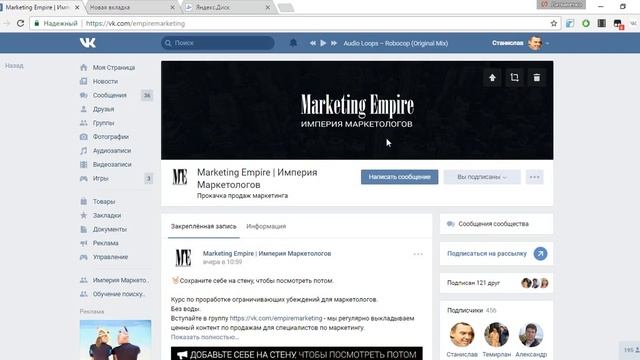Click post author Marketing Empire name link
640x360 pixels.
[267, 253]
